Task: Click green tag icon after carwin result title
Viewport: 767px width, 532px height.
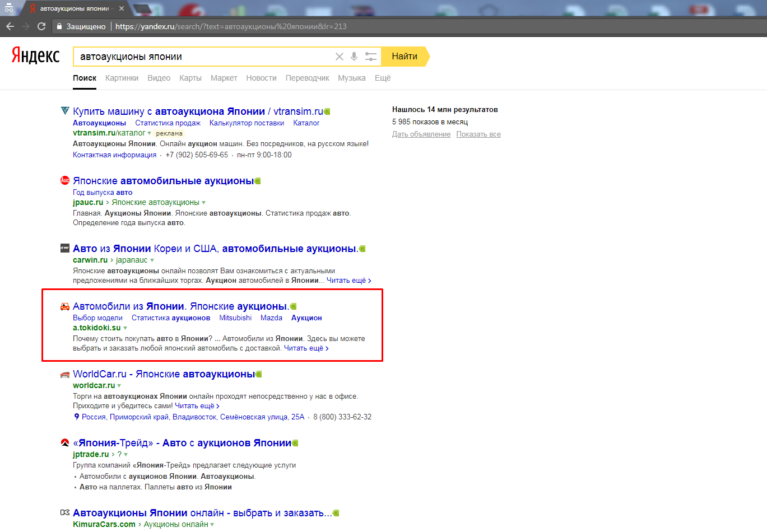Action: [x=362, y=249]
